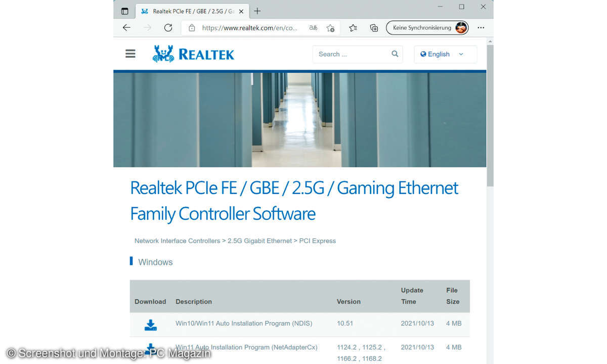Go back to previous page
The height and width of the screenshot is (364, 607).
click(126, 28)
